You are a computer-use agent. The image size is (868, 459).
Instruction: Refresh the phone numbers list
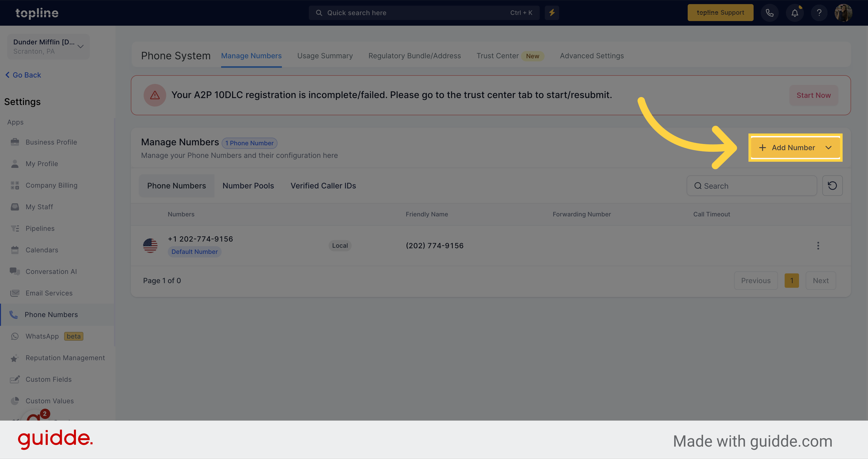[832, 186]
